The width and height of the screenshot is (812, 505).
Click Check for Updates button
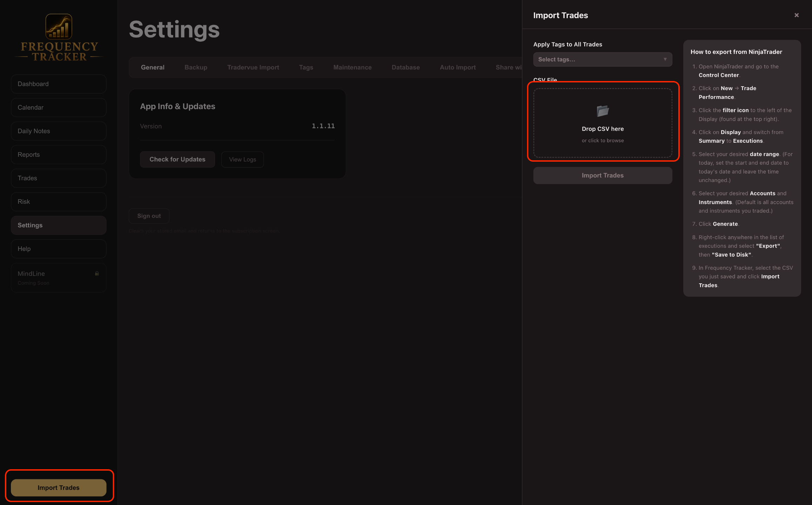point(177,159)
